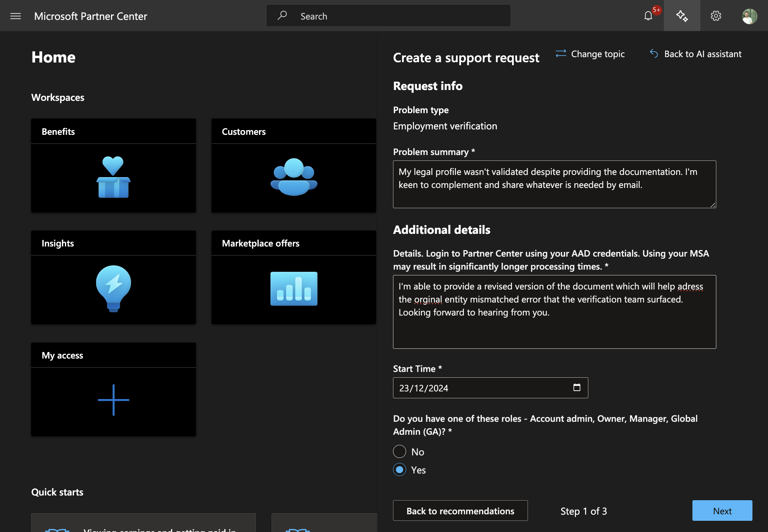Click the Benefits gift box icon
This screenshot has width=768, height=532.
[x=114, y=177]
